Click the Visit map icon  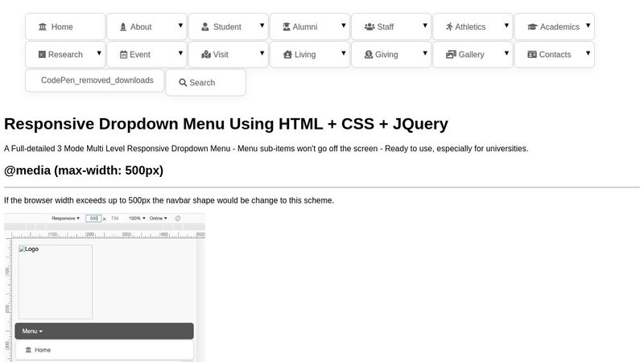(x=206, y=55)
